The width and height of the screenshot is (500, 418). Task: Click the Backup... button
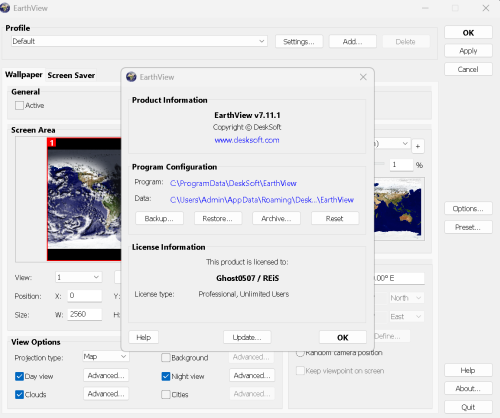[x=159, y=219]
